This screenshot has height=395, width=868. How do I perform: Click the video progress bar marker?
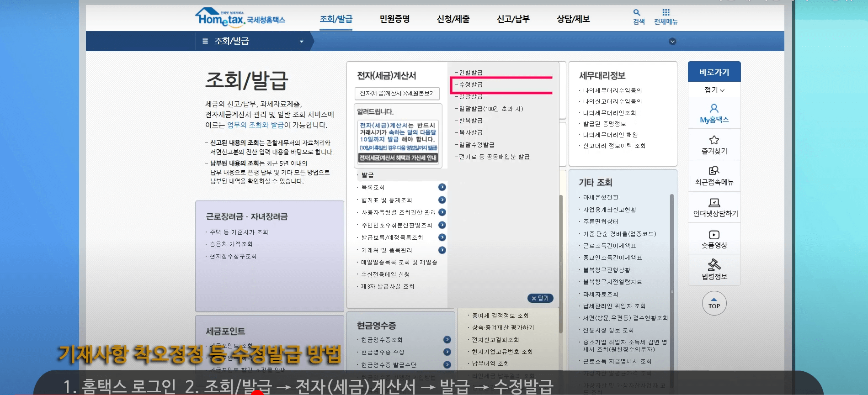coord(258,393)
